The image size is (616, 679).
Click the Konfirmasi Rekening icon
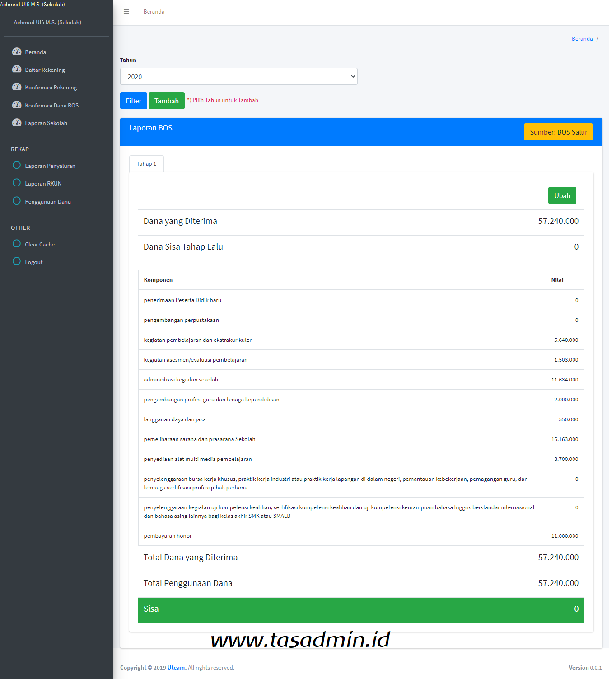coord(17,87)
